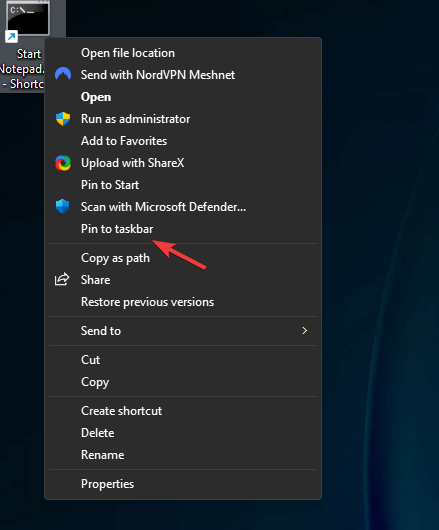
Task: Select Rename from context menu
Action: [x=183, y=455]
